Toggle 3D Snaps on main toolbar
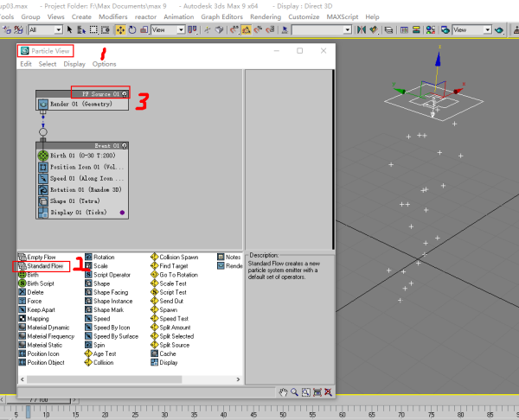The width and height of the screenshot is (519, 420). click(x=234, y=29)
